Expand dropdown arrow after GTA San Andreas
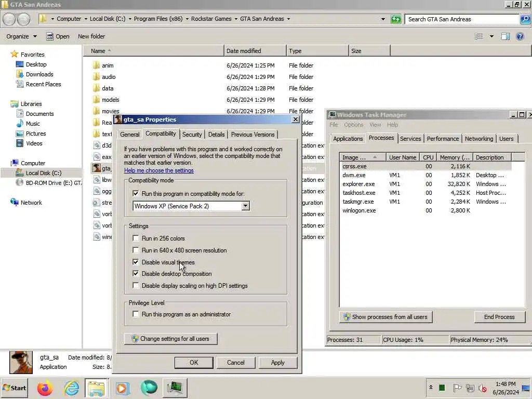The image size is (532, 399). click(x=288, y=19)
